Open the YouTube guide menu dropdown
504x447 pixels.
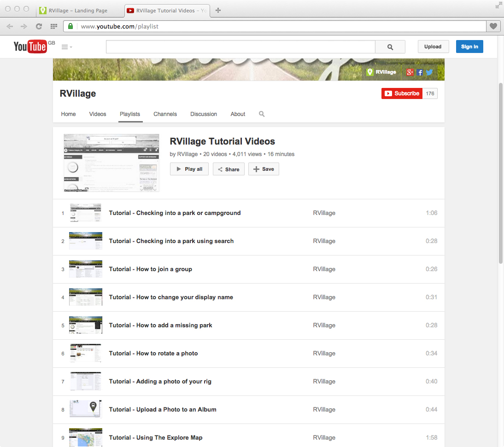pos(67,47)
